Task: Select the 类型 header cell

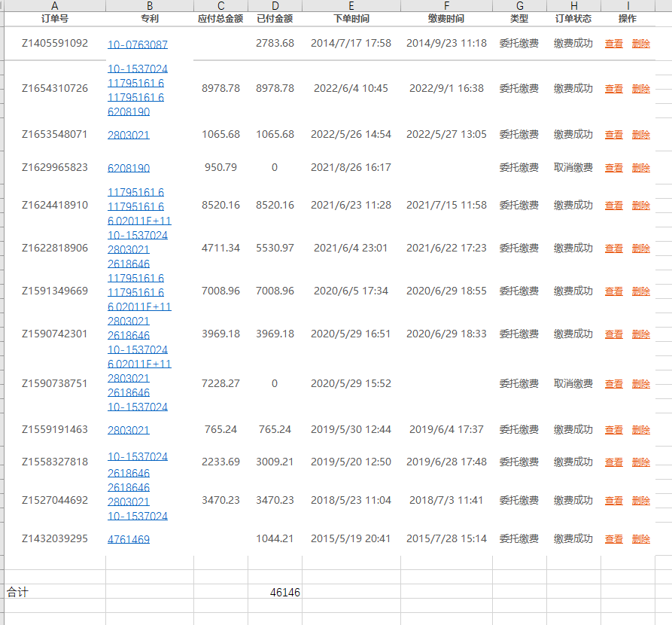Action: (x=519, y=19)
